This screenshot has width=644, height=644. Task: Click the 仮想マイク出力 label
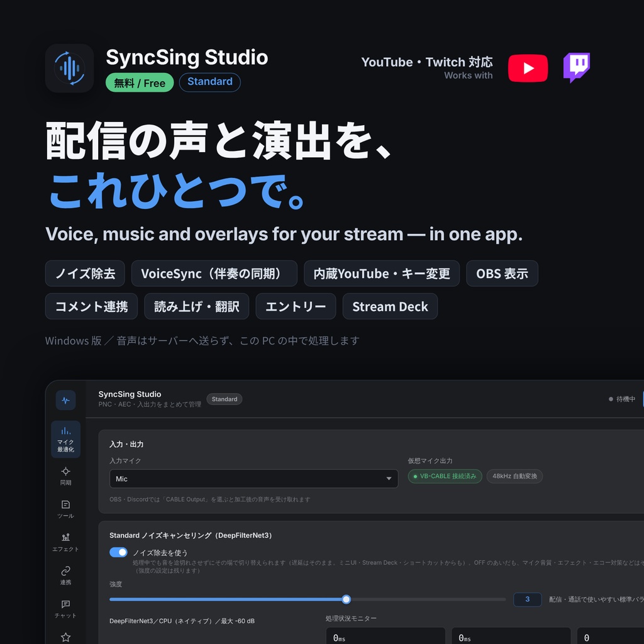tap(430, 461)
